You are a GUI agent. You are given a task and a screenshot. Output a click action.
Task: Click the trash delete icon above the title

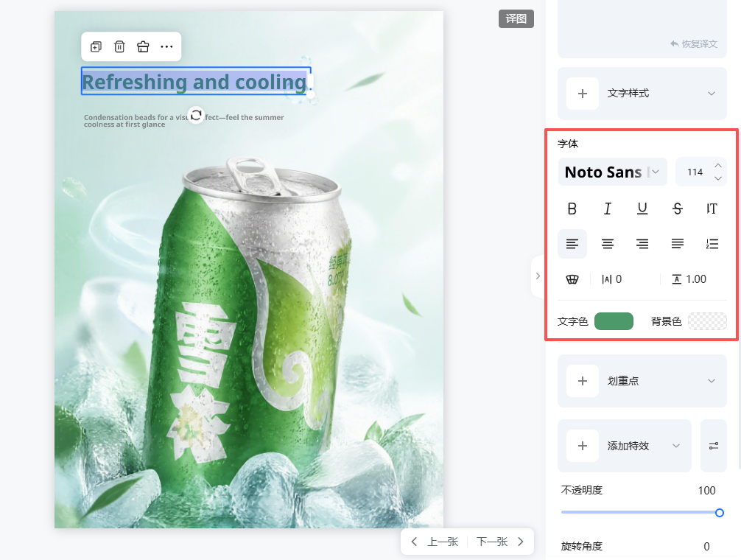pos(119,46)
